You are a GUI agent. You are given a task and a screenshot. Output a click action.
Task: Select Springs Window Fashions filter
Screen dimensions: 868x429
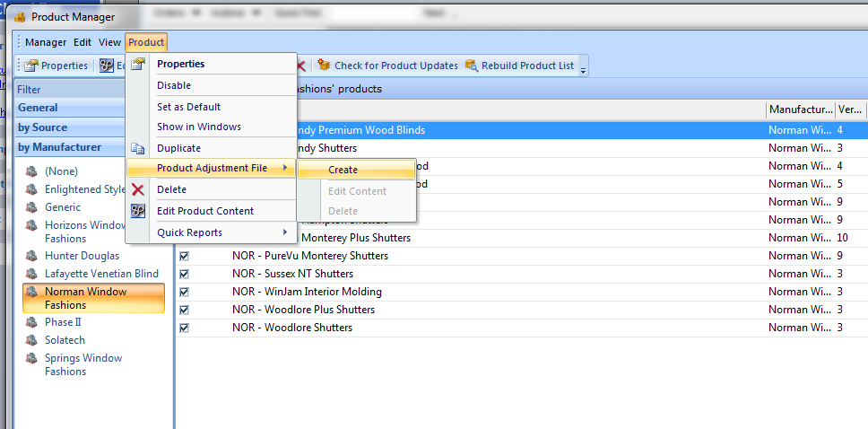click(74, 364)
